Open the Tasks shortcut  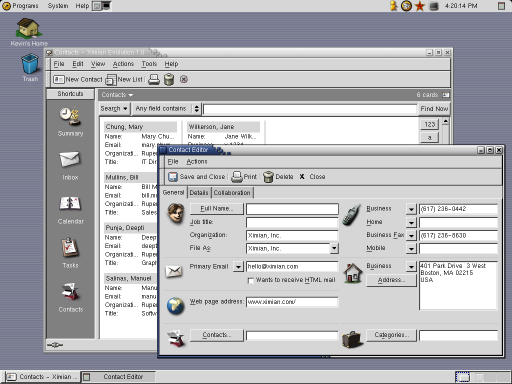(70, 253)
